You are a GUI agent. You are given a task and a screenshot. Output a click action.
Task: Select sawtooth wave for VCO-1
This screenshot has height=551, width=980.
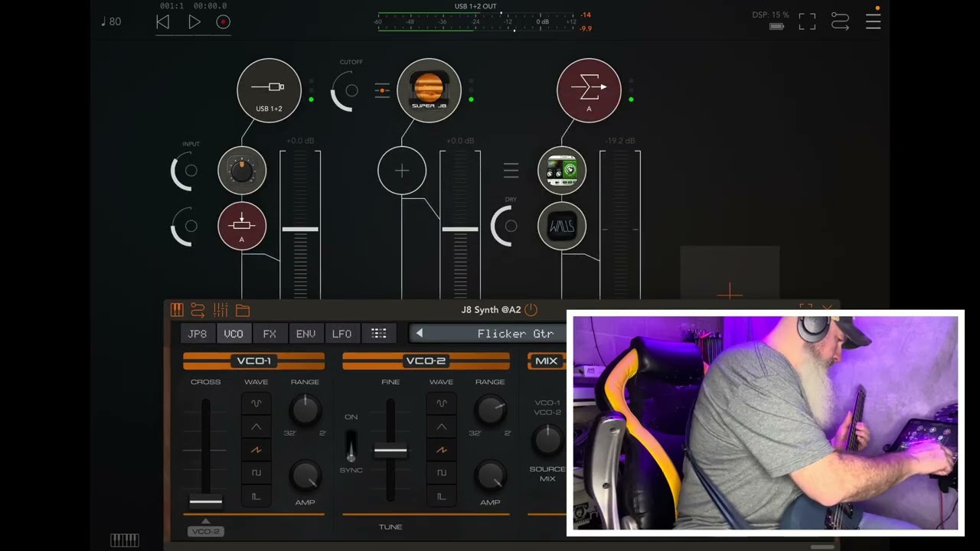tap(256, 450)
